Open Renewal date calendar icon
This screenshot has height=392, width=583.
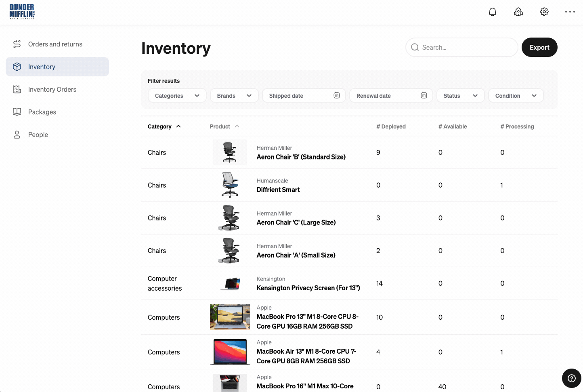point(424,95)
